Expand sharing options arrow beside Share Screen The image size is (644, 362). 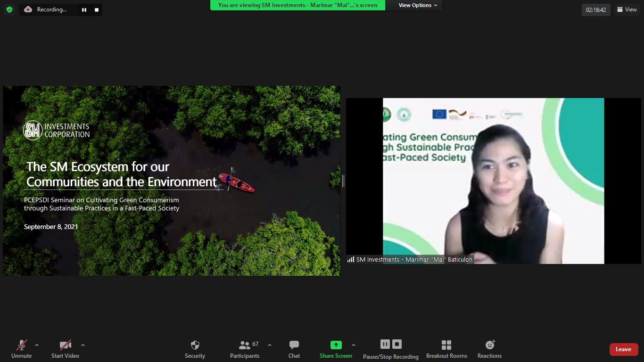(x=354, y=345)
